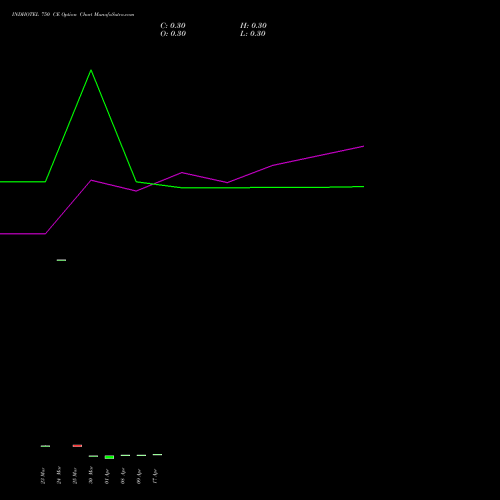Click the 25 Mar date label
The height and width of the screenshot is (500, 500).
[x=75, y=475]
